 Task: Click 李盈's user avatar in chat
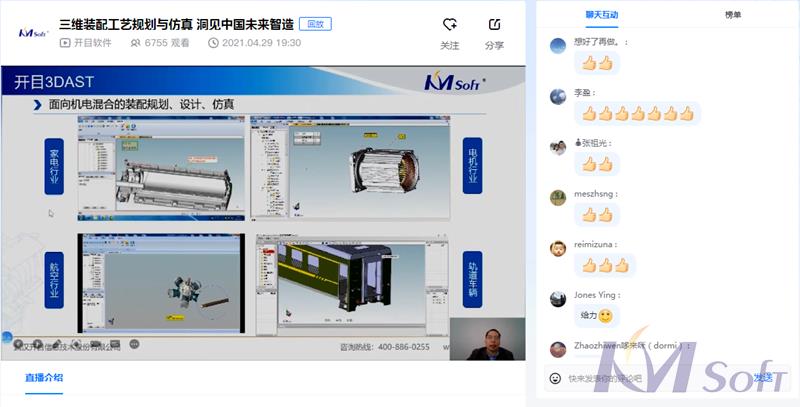(558, 96)
